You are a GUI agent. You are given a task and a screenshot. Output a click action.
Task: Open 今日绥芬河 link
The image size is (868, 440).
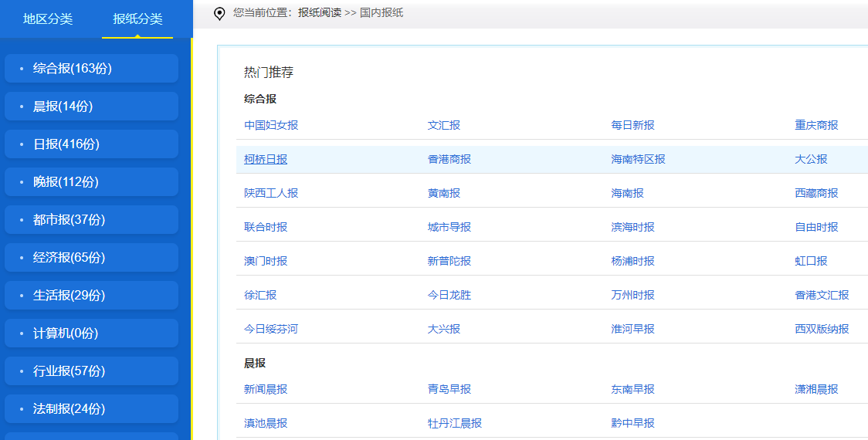pos(271,330)
